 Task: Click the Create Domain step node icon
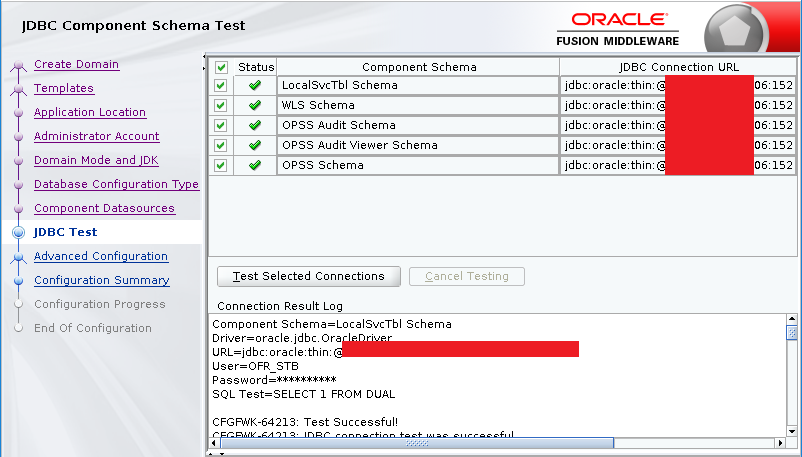click(x=18, y=66)
